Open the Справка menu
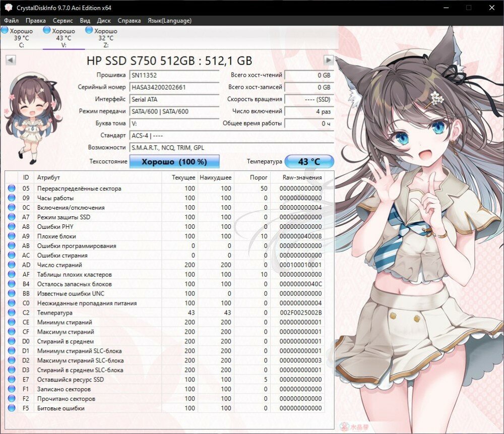The image size is (504, 434). pyautogui.click(x=129, y=21)
